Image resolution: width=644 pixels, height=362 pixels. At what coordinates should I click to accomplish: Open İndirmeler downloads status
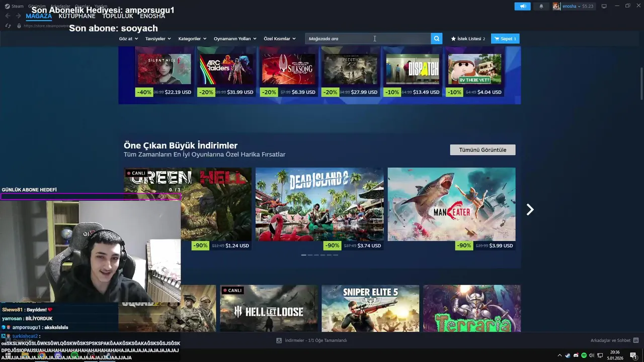(x=315, y=340)
